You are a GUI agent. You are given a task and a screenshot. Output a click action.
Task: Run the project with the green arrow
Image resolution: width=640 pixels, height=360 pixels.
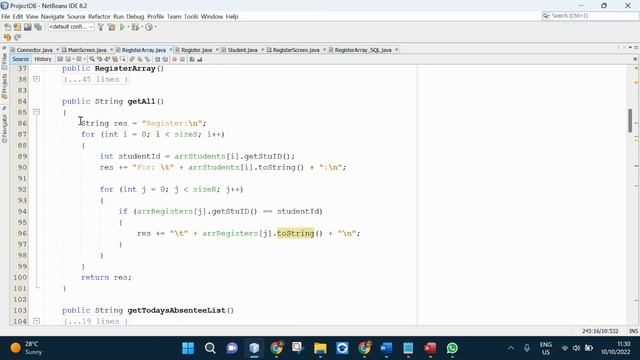click(122, 27)
